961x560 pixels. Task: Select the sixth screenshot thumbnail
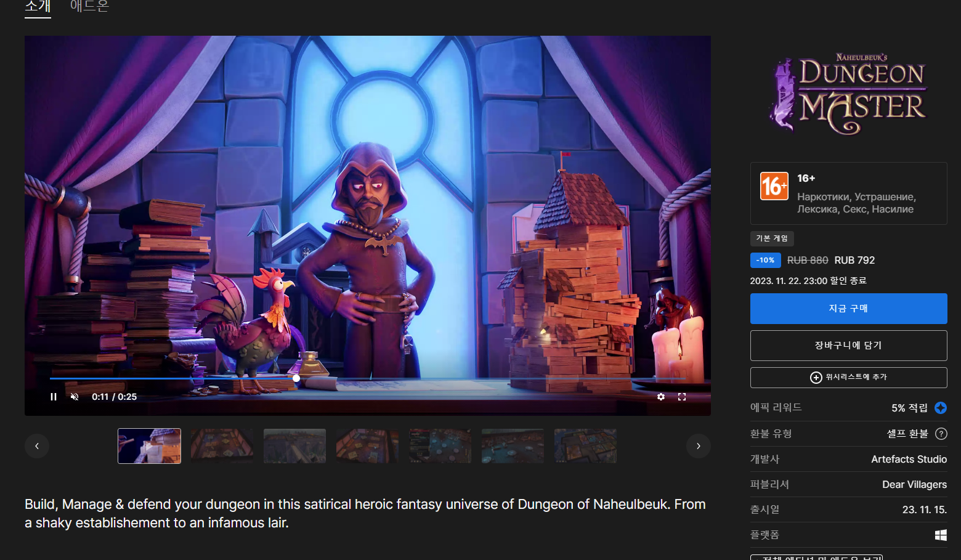pos(513,446)
